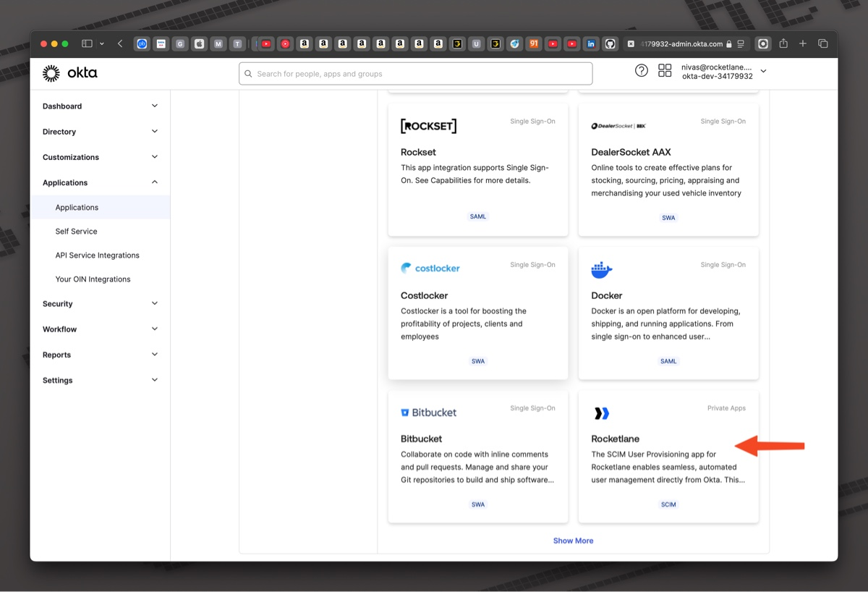
Task: Collapse the Applications sidebar section
Action: (x=100, y=182)
